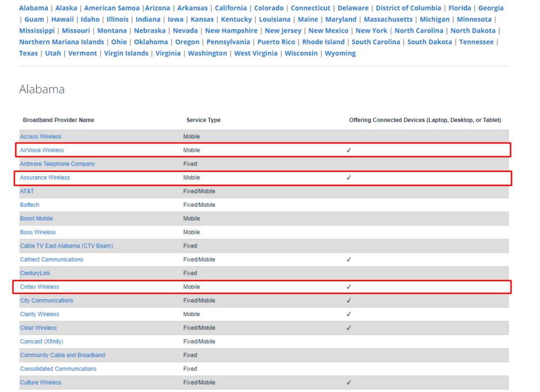Open the AT&T provider link
Screen dimensions: 540x392
coord(27,191)
